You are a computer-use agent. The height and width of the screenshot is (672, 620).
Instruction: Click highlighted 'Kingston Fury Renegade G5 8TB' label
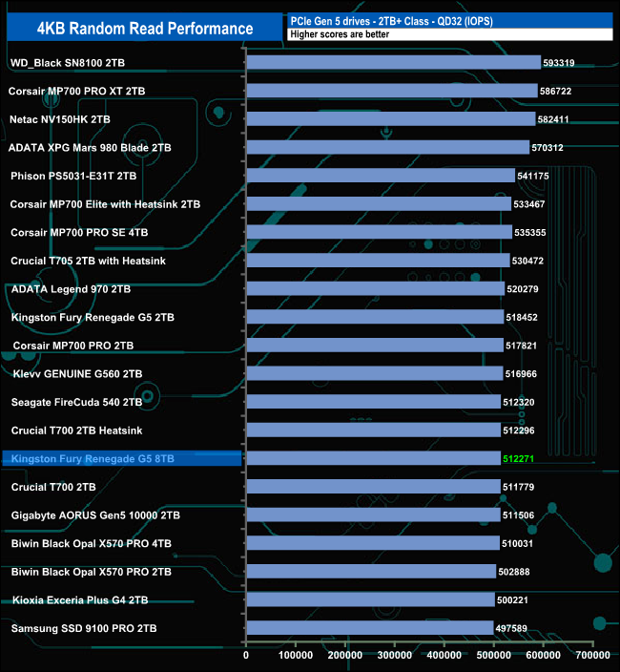pos(93,459)
